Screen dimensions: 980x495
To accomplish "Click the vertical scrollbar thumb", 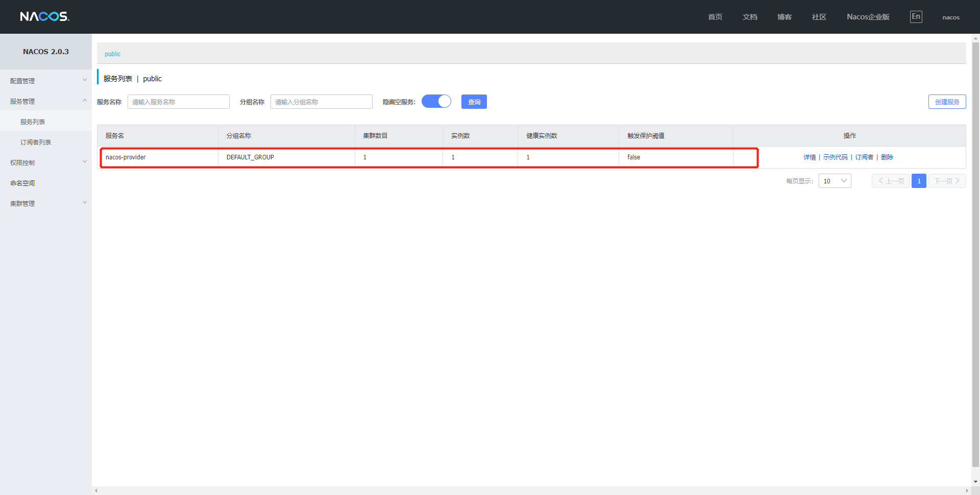I will [975, 254].
